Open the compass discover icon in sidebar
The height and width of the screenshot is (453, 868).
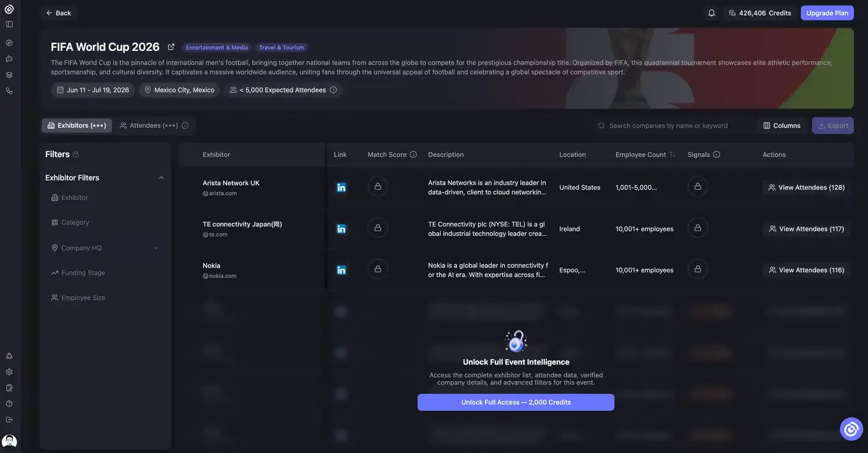(9, 43)
